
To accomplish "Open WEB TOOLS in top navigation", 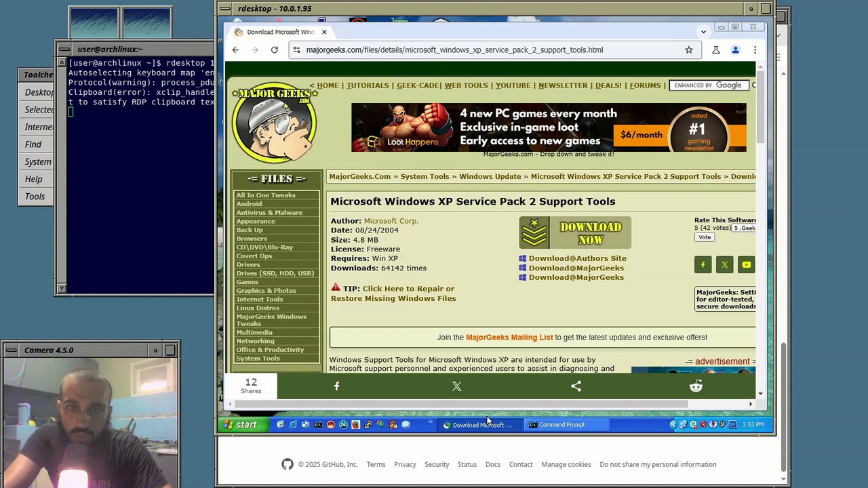I will point(466,85).
